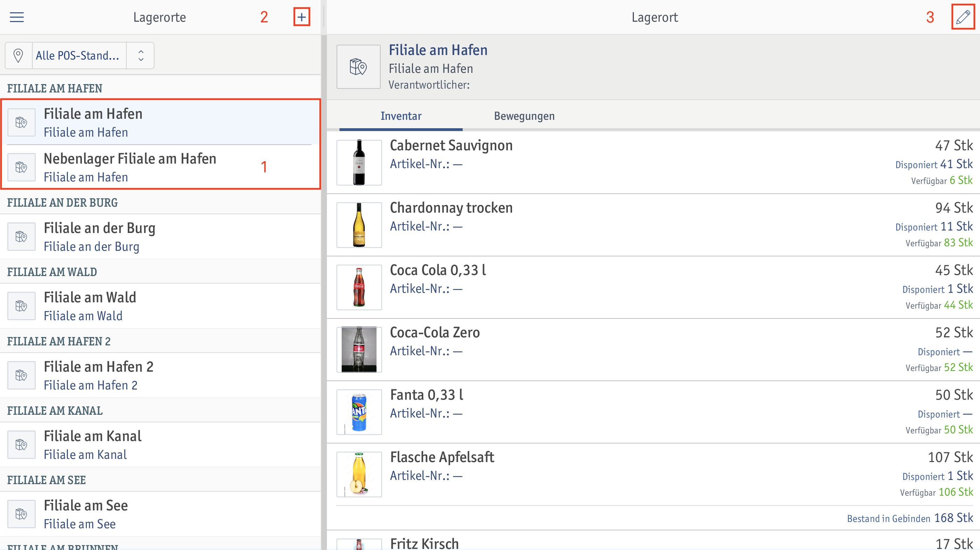This screenshot has width=980, height=550.
Task: Open the Coca-Cola Zero thumbnail
Action: point(359,349)
